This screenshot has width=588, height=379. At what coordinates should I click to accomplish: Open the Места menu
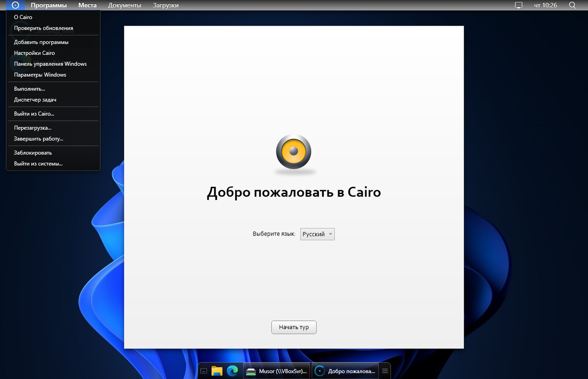(x=88, y=5)
